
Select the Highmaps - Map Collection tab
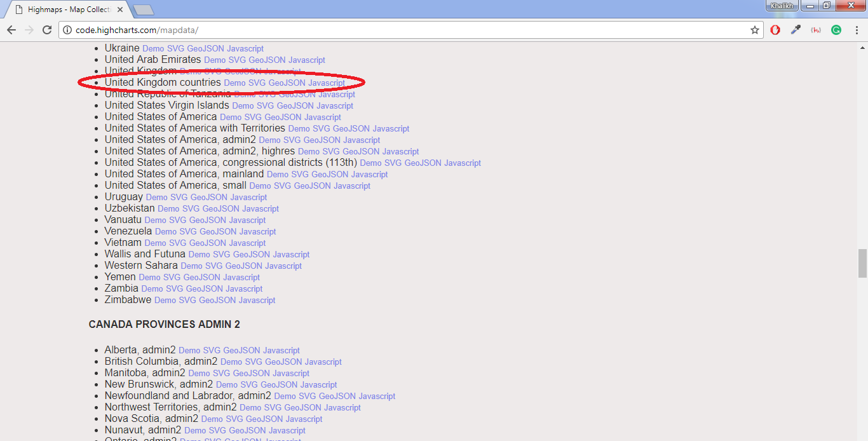pyautogui.click(x=67, y=10)
